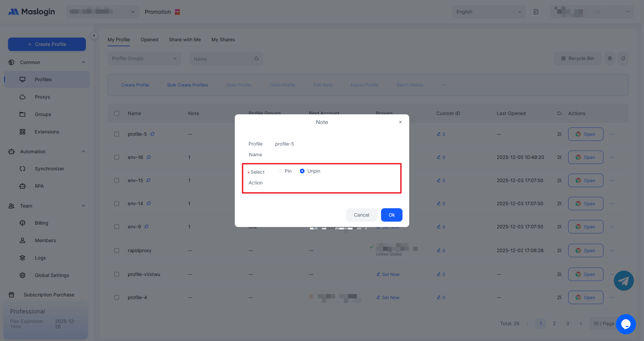Expand the Profile Groups dropdown
The image size is (644, 341).
144,58
